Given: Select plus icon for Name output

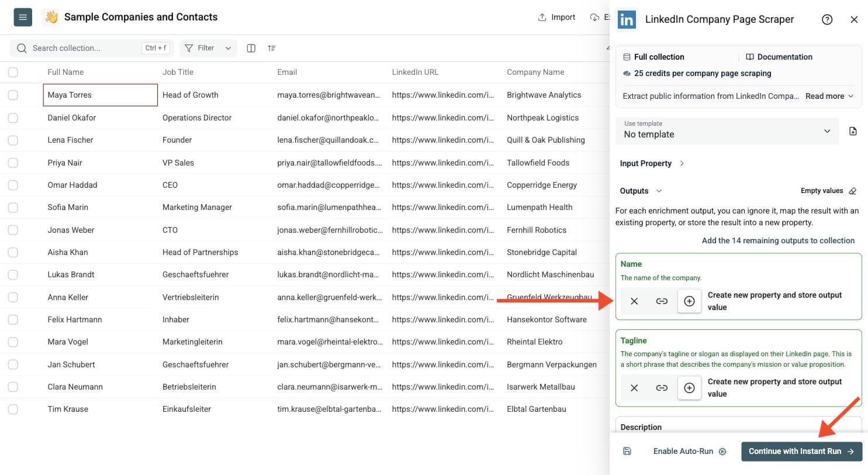Looking at the screenshot, I should point(689,301).
